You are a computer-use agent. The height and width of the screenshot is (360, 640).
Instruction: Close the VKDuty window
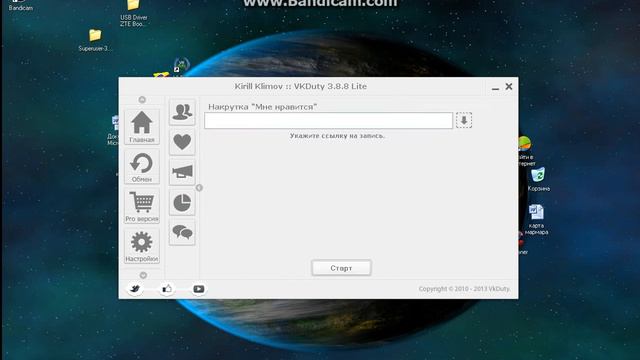click(509, 86)
